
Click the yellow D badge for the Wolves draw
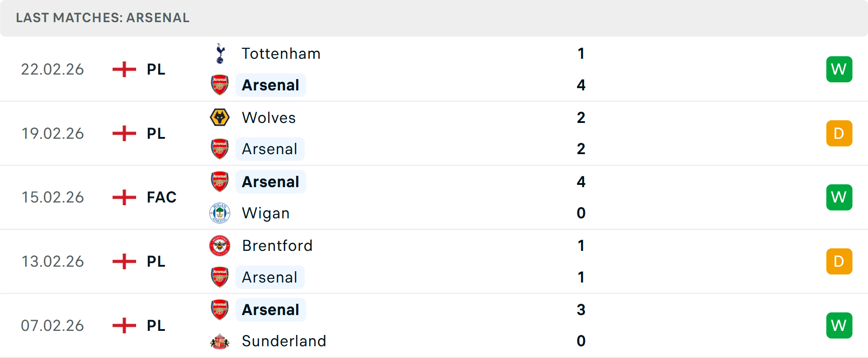(x=839, y=133)
